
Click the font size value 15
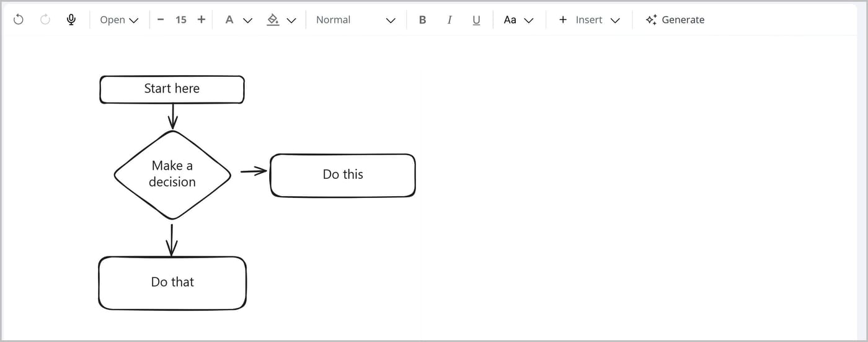coord(181,20)
